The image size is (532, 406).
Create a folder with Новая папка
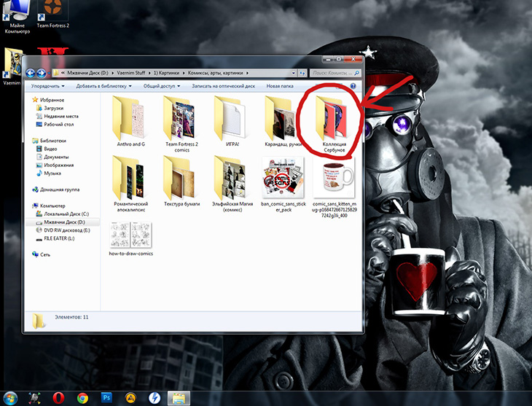[280, 86]
